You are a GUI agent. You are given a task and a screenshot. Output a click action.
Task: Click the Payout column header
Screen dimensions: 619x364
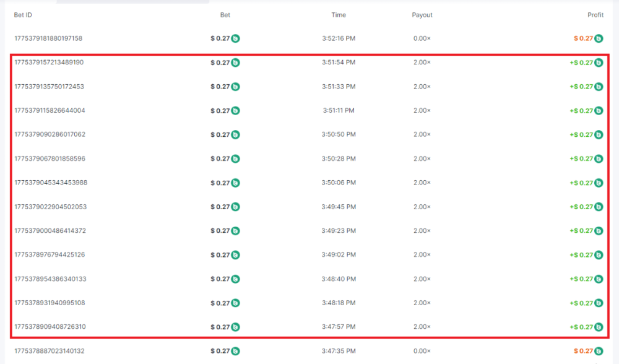click(422, 15)
